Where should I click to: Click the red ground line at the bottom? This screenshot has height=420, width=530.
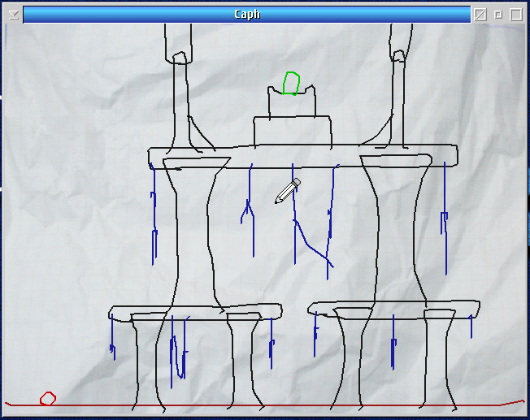(x=260, y=405)
